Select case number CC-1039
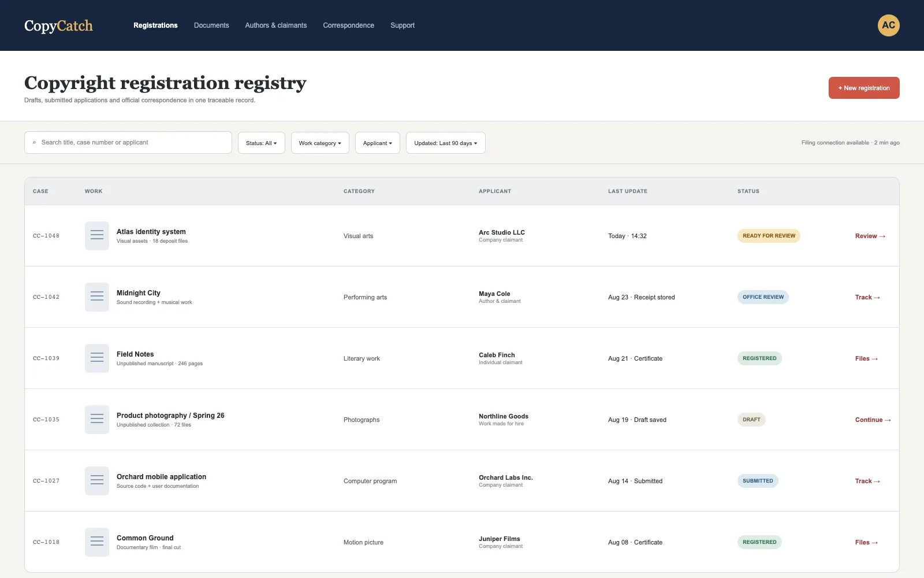This screenshot has height=578, width=924. tap(46, 358)
